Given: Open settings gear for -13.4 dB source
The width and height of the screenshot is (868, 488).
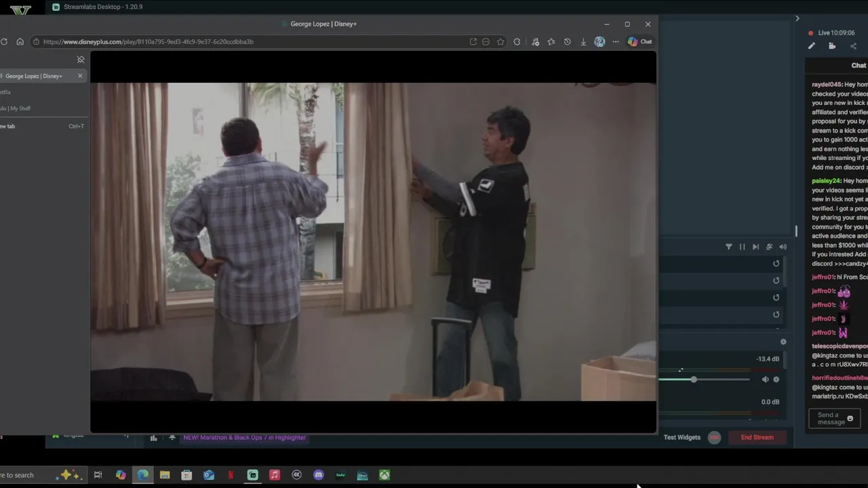Looking at the screenshot, I should click(776, 380).
